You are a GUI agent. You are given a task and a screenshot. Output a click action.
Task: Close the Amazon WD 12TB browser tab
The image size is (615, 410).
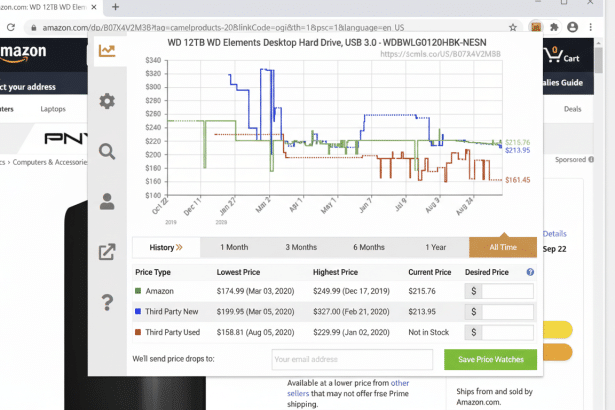pyautogui.click(x=94, y=7)
